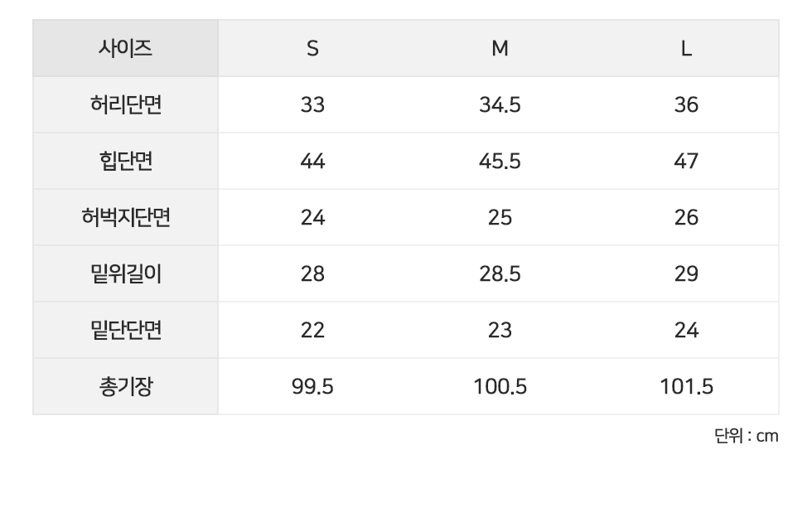Click the 밑단단면 row label
The image size is (812, 508).
125,331
